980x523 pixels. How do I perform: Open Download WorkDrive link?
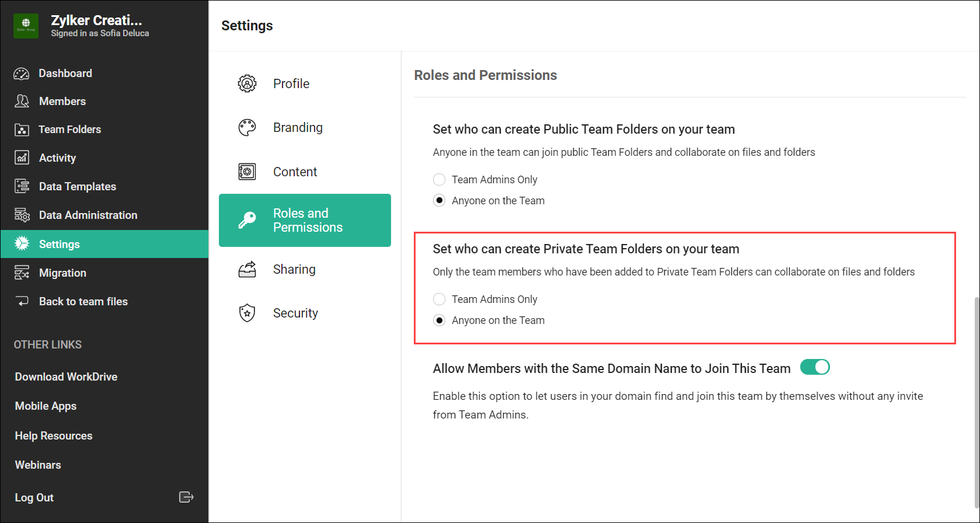pos(66,376)
